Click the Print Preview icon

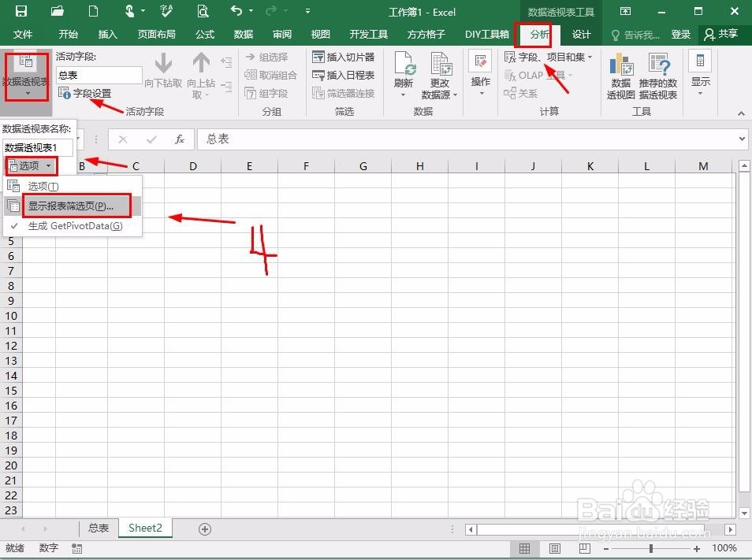tap(203, 10)
